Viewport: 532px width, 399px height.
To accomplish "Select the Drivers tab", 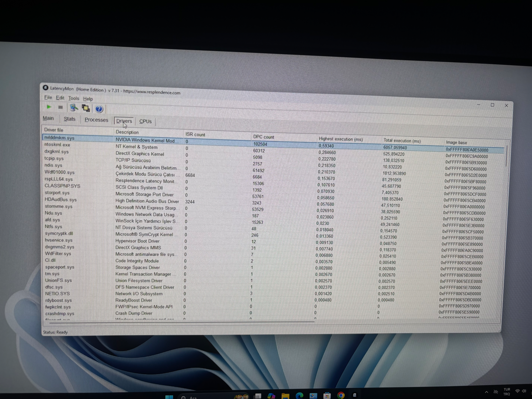I will point(124,121).
